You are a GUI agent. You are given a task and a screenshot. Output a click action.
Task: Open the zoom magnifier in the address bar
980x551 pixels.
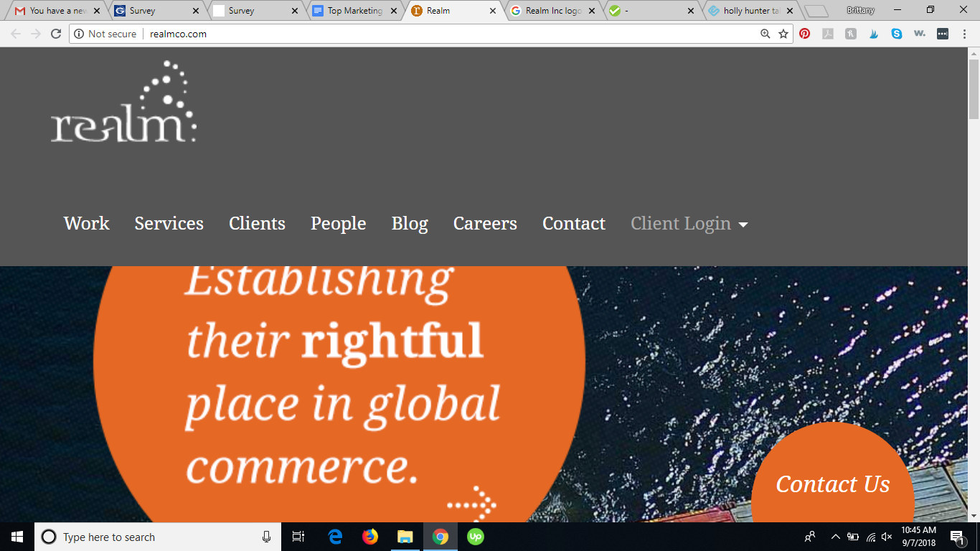tap(765, 34)
